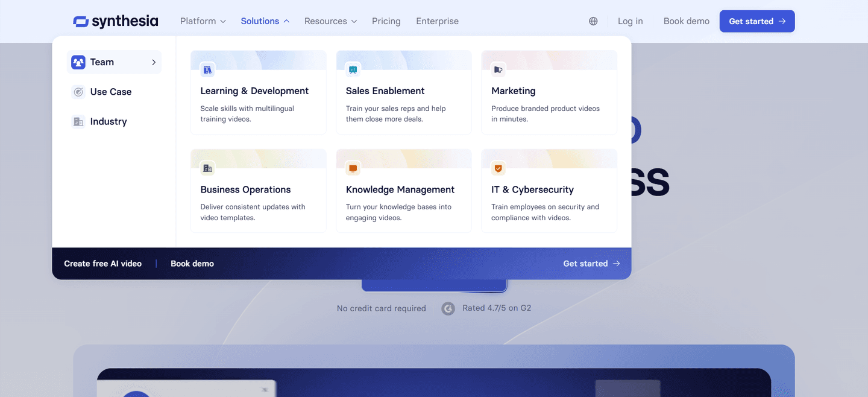Select the Industry category
The height and width of the screenshot is (397, 868).
[x=114, y=121]
